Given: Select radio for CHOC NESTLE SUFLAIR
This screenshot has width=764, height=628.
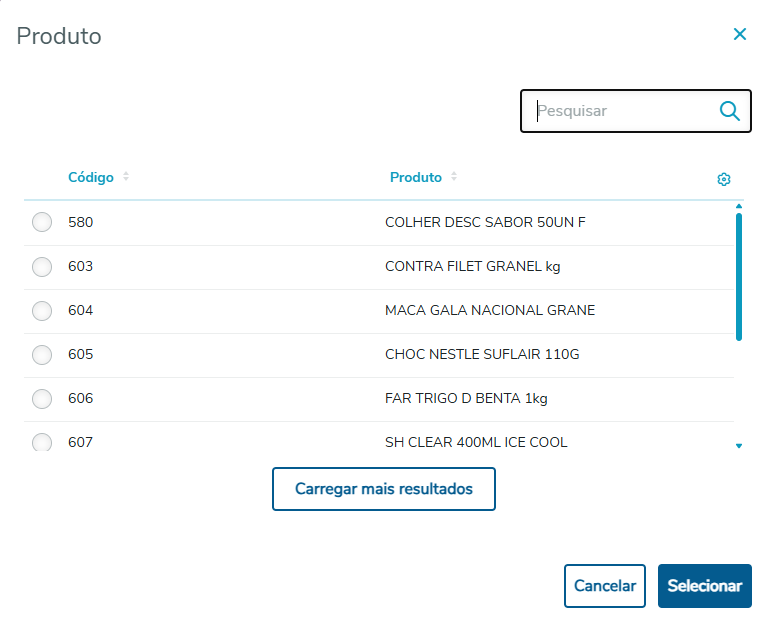Looking at the screenshot, I should pos(42,355).
